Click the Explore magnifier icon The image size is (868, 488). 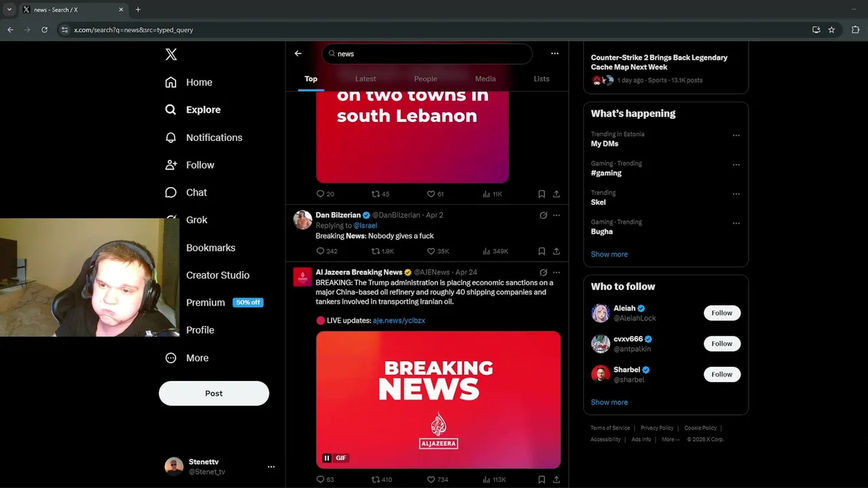click(x=171, y=110)
